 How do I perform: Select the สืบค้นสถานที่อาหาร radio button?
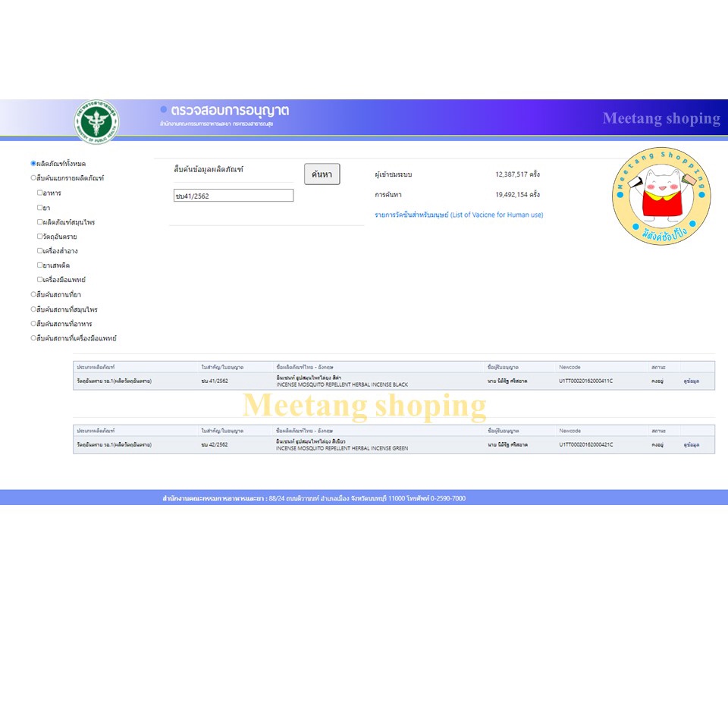click(33, 324)
